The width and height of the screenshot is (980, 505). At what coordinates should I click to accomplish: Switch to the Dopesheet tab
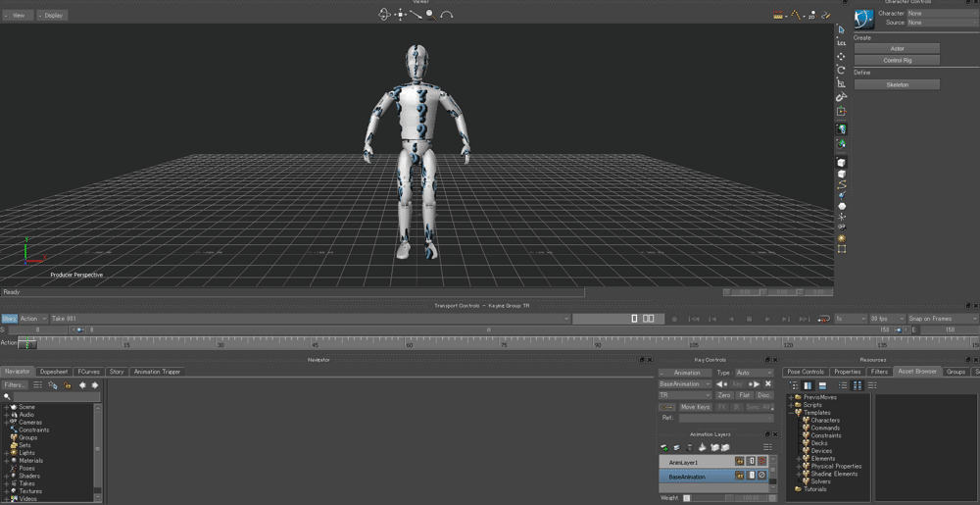(x=54, y=372)
